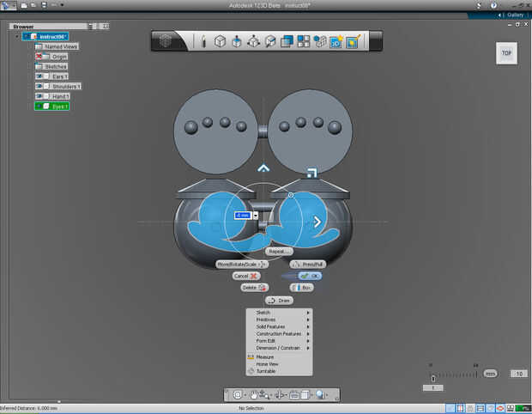Click the red oval status bar icon
This screenshot has width=532, height=414.
pos(499,408)
